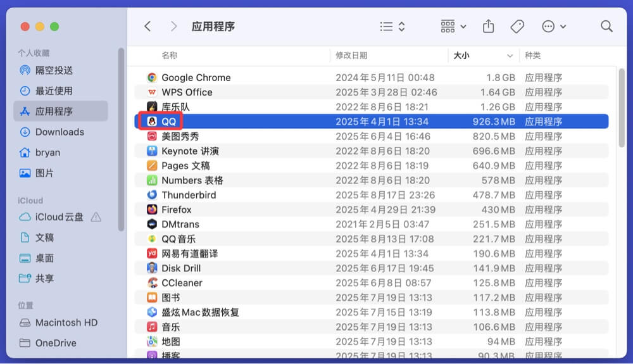The image size is (633, 364).
Task: Select CCleaner app icon
Action: click(x=152, y=283)
